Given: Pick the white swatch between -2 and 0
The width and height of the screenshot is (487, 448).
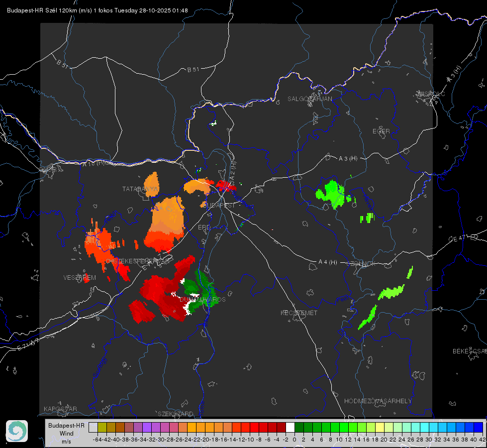Looking at the screenshot, I should coord(290,427).
